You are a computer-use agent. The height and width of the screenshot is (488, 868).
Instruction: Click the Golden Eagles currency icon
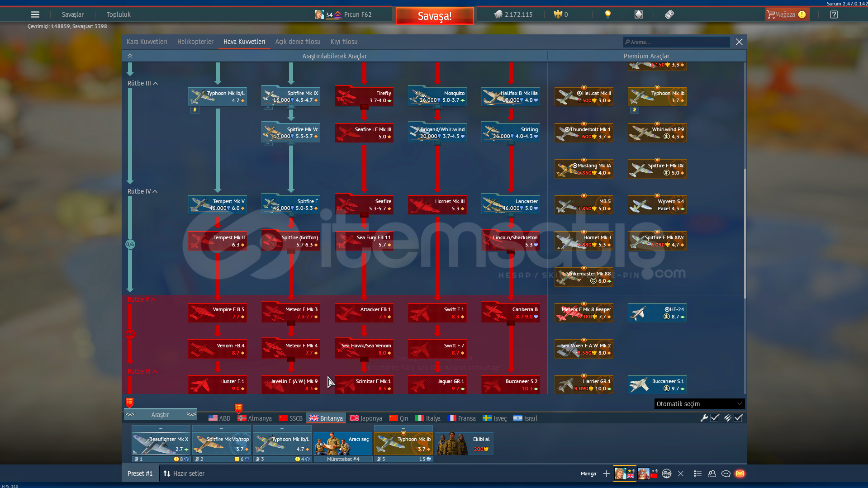[x=558, y=14]
